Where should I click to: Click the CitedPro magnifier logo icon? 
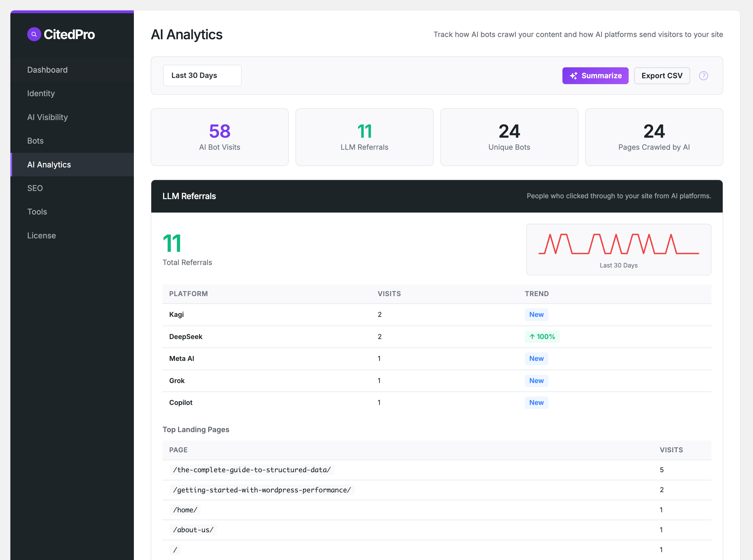click(34, 34)
